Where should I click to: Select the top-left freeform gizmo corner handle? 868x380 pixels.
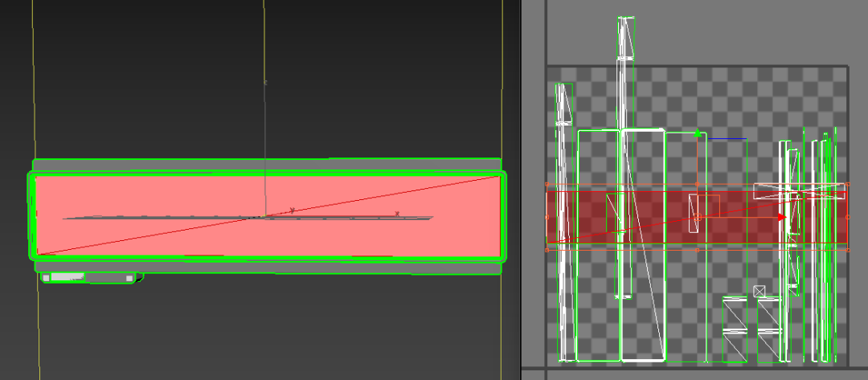coord(547,184)
